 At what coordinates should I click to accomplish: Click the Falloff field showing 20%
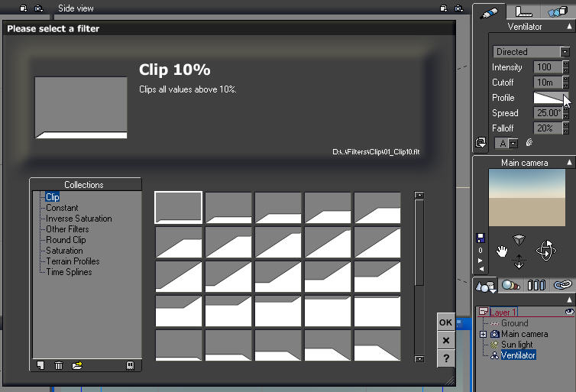click(x=548, y=128)
